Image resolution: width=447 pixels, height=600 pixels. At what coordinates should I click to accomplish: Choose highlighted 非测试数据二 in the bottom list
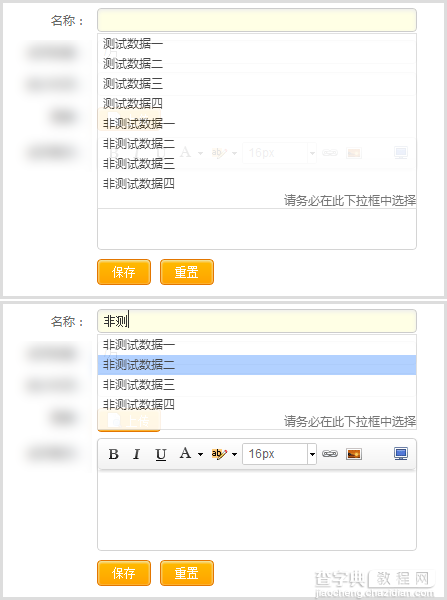tap(257, 365)
